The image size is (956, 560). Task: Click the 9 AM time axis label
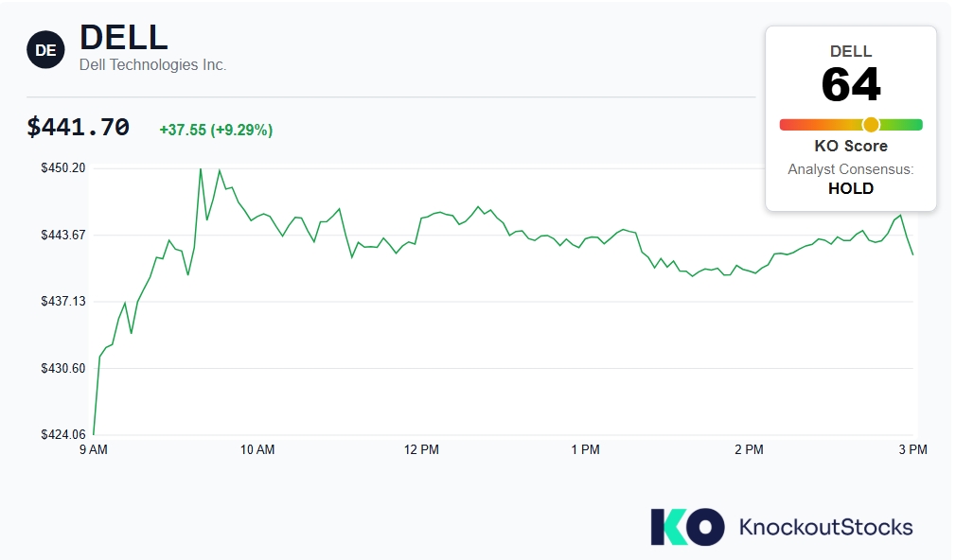click(x=94, y=449)
